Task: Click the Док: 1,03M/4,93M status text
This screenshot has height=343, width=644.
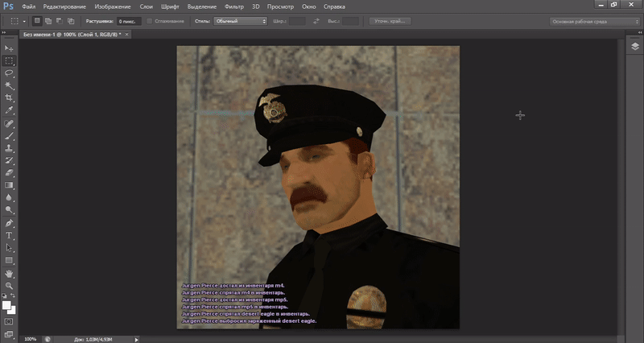Action: coord(93,340)
